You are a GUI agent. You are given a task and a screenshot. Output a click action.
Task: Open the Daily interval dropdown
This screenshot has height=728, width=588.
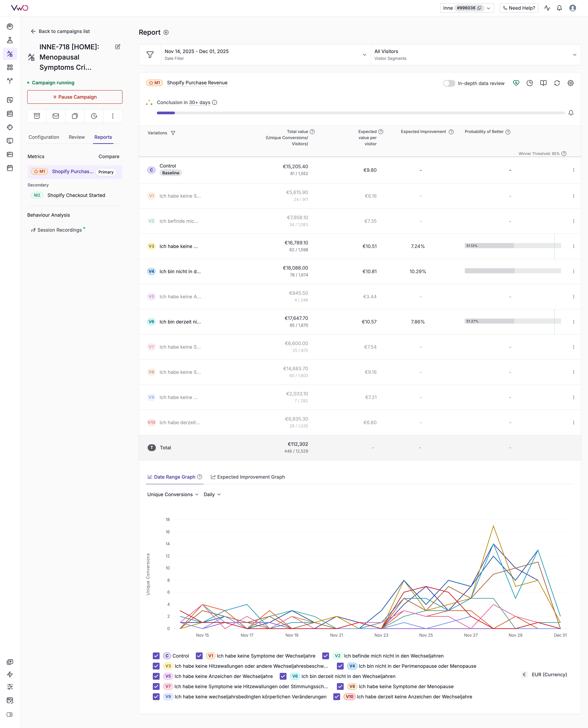[212, 494]
